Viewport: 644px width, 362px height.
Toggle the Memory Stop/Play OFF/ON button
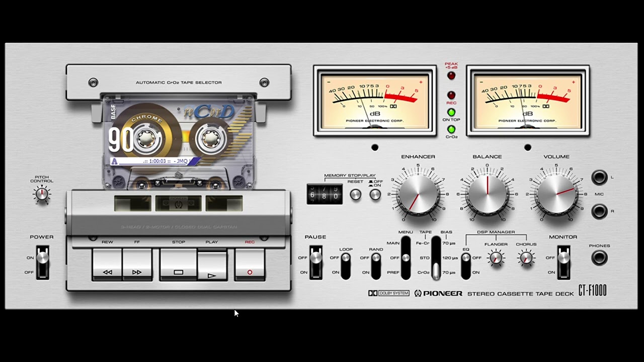[x=375, y=195]
